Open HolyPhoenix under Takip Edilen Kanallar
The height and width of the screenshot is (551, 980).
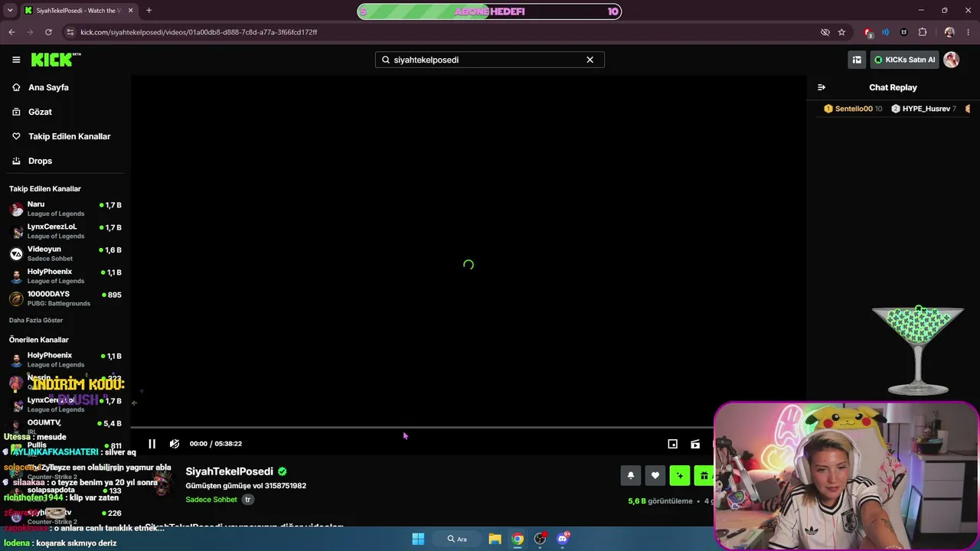click(x=65, y=276)
